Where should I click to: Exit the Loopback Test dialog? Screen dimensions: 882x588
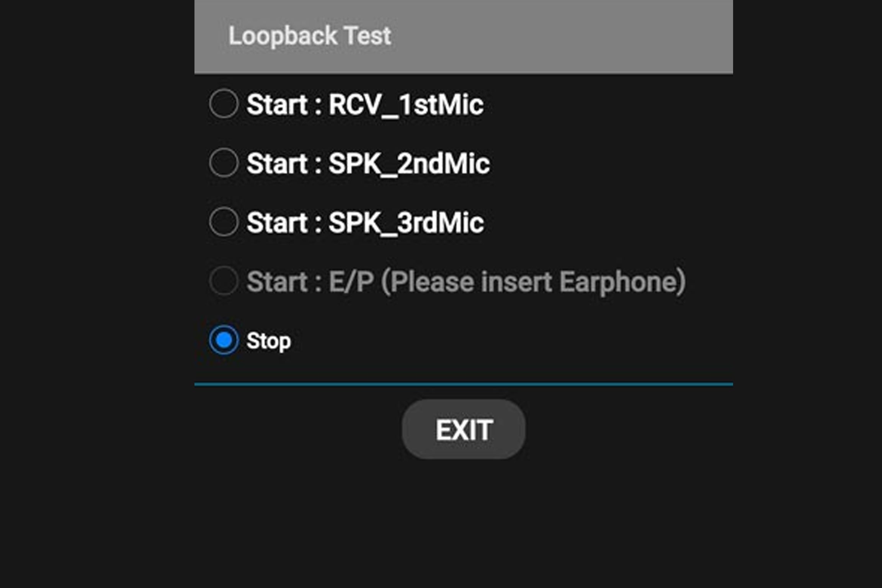[463, 429]
